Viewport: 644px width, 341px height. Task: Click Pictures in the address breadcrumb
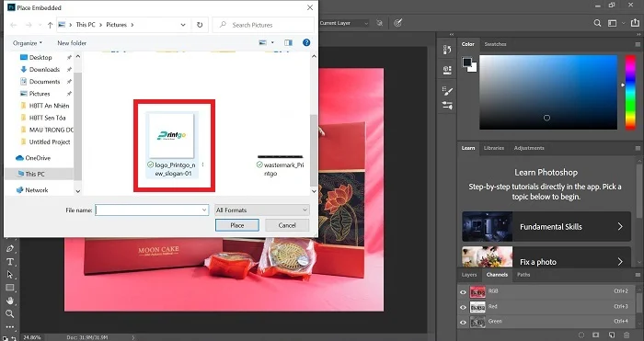pyautogui.click(x=116, y=25)
